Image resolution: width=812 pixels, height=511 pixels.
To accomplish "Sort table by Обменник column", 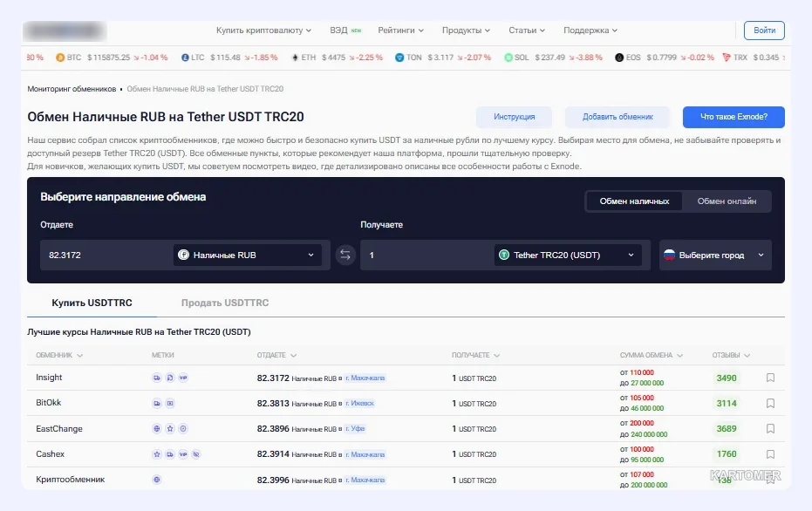I will [59, 355].
